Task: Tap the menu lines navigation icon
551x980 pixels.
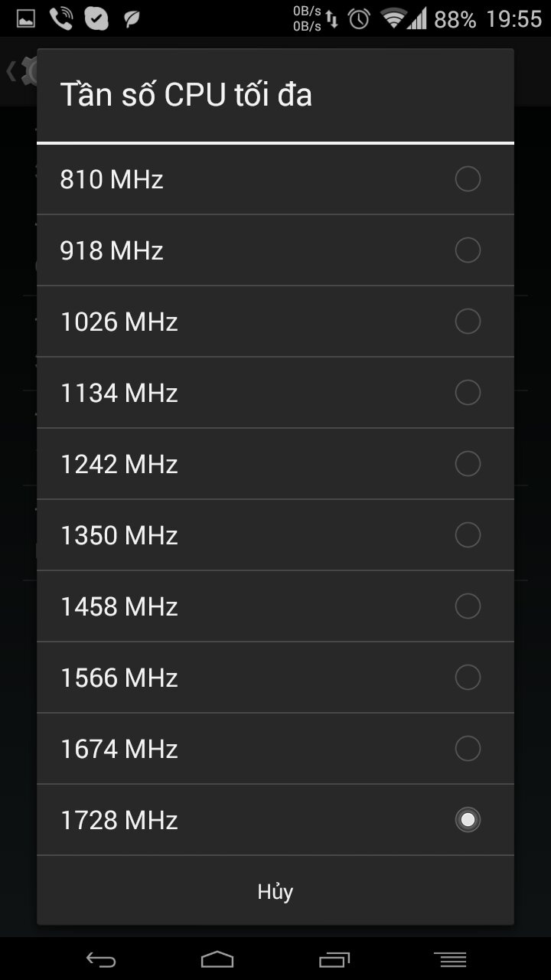Action: tap(450, 959)
